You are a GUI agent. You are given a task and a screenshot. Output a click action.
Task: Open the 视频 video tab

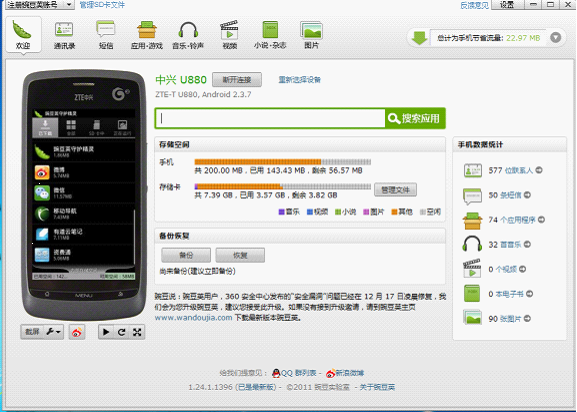(229, 35)
